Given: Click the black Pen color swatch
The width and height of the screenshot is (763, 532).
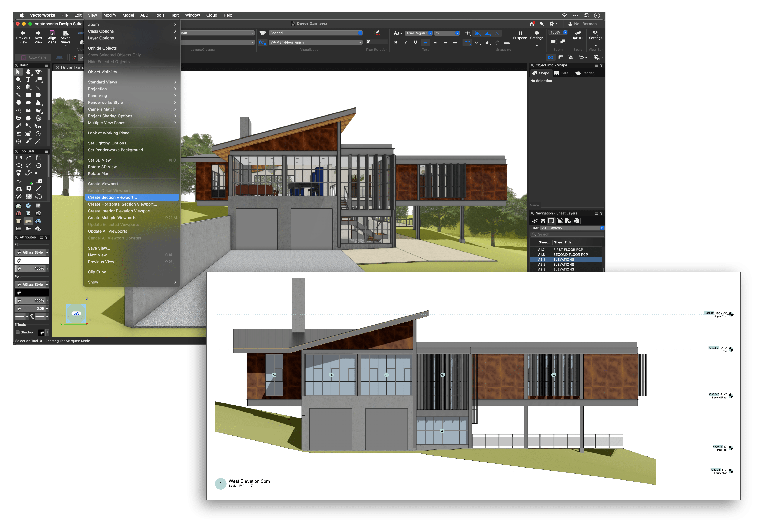Looking at the screenshot, I should (32, 292).
